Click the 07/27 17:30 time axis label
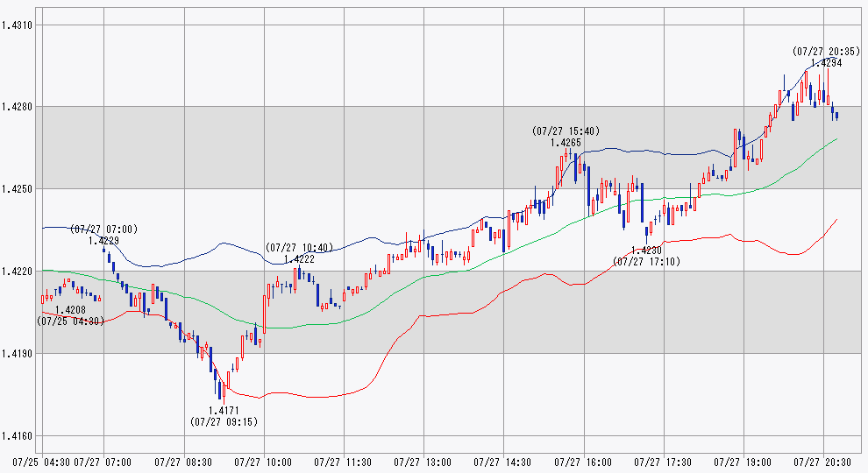This screenshot has height=473, width=868. 663,462
